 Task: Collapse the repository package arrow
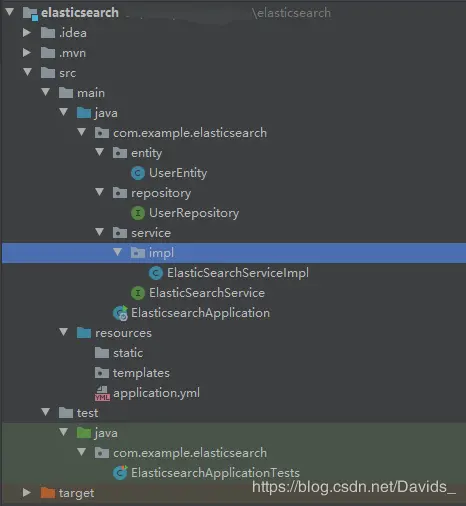(x=100, y=192)
